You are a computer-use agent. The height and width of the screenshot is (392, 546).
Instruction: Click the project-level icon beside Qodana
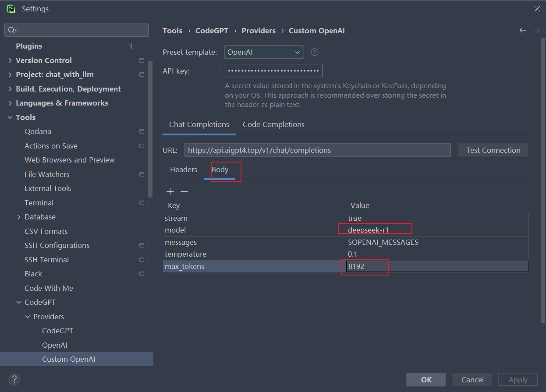point(142,131)
